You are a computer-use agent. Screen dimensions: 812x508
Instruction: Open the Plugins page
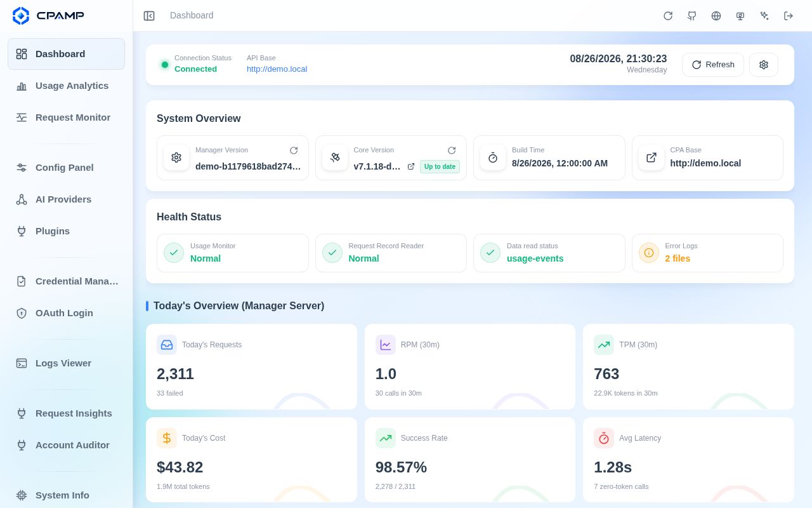point(66,231)
